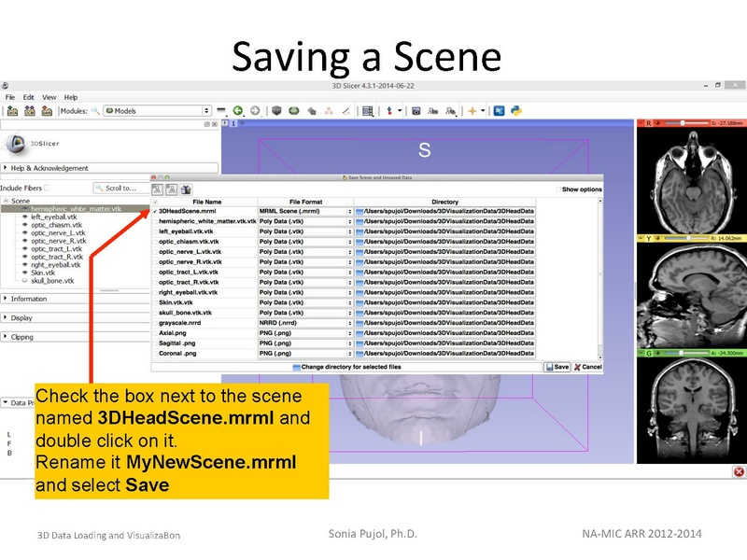Open the Transforms module toolbar icon

point(312,111)
